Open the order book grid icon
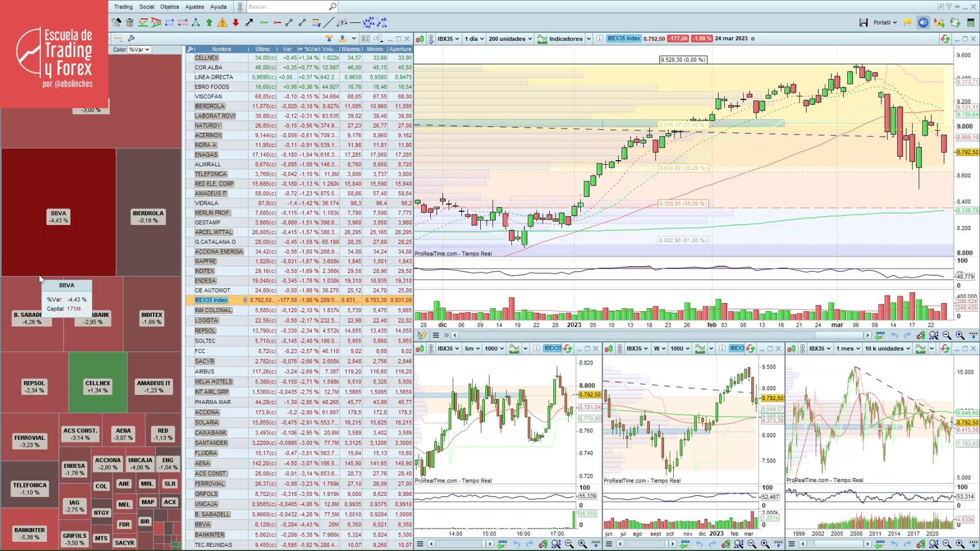The width and height of the screenshot is (980, 551). coord(971,22)
